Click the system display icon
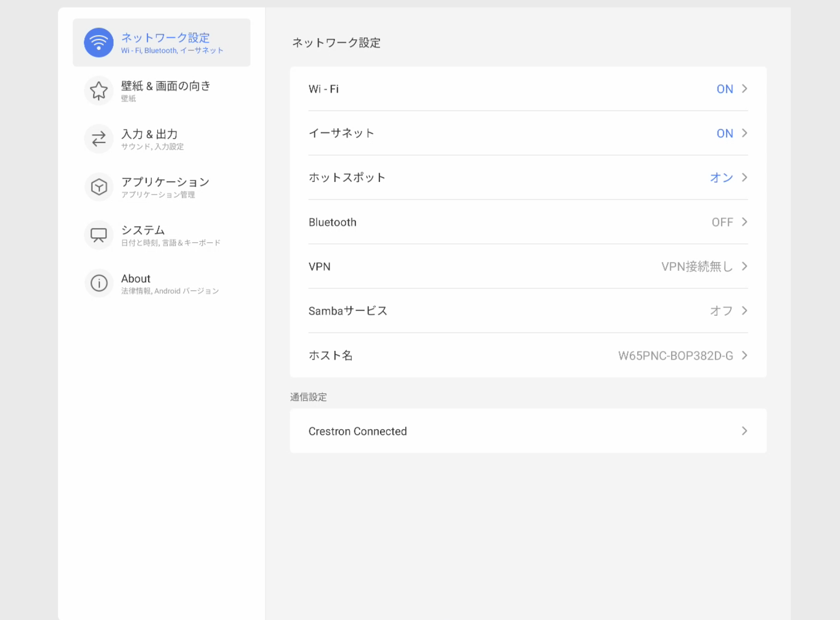This screenshot has width=840, height=620. click(x=99, y=235)
